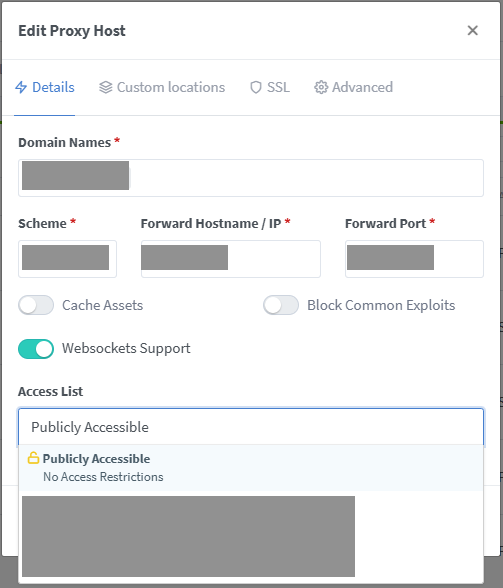Click the yellow unlocked padlock icon
Screen dimensions: 503x588
tap(33, 458)
